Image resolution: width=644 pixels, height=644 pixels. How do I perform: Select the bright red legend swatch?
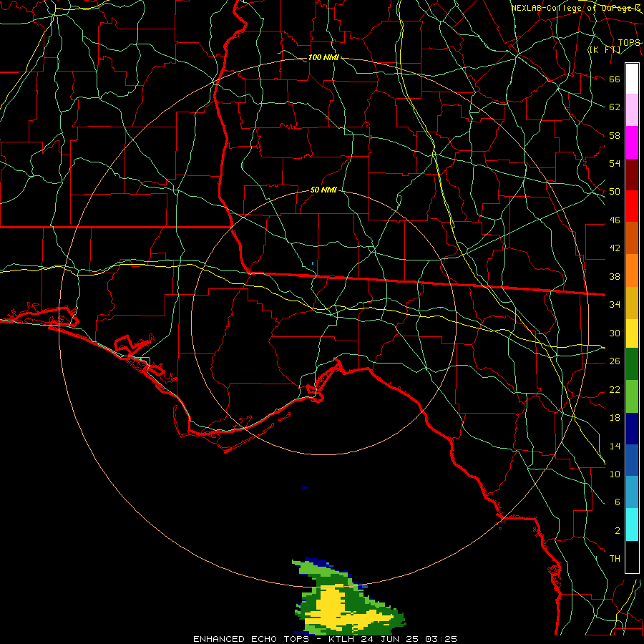click(632, 206)
